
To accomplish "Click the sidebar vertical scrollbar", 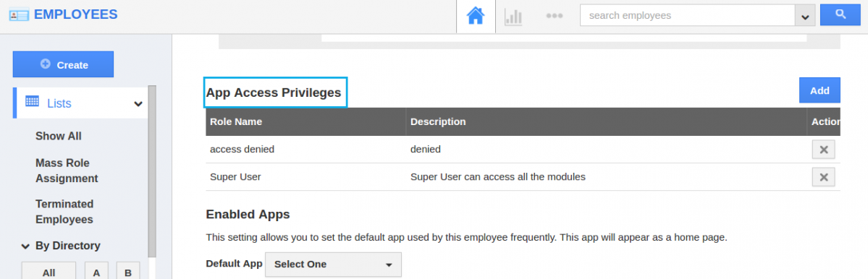I will (x=152, y=171).
